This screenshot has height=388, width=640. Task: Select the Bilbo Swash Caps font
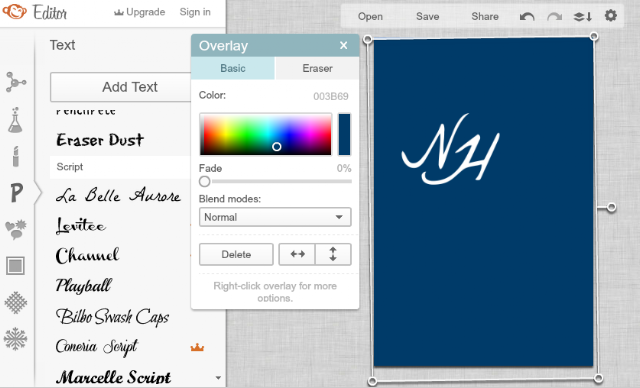[112, 317]
